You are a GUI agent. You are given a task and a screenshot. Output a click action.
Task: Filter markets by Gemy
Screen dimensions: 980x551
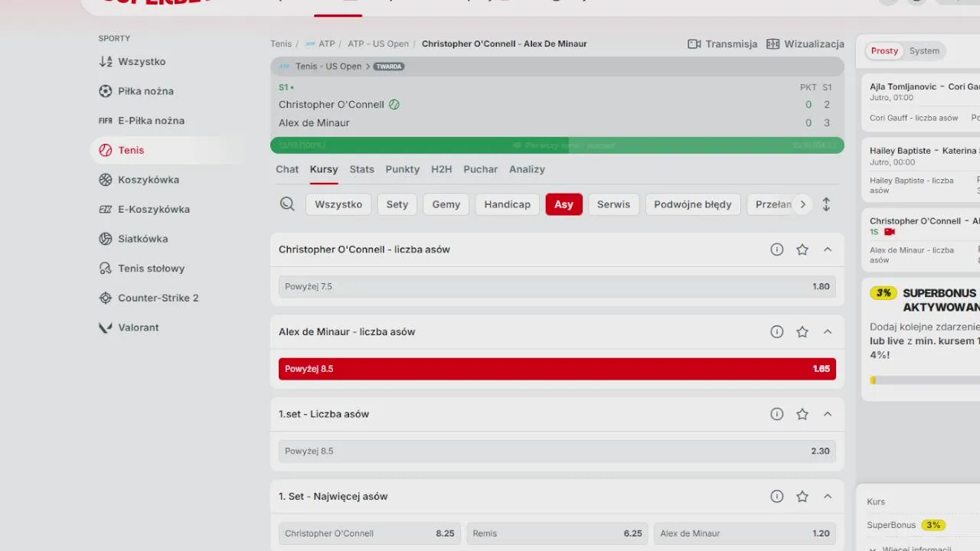pos(446,204)
